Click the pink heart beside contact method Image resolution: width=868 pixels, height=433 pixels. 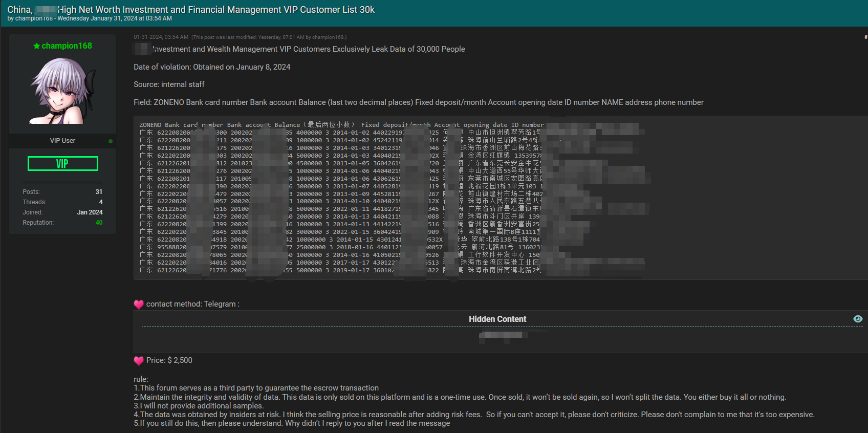[139, 304]
